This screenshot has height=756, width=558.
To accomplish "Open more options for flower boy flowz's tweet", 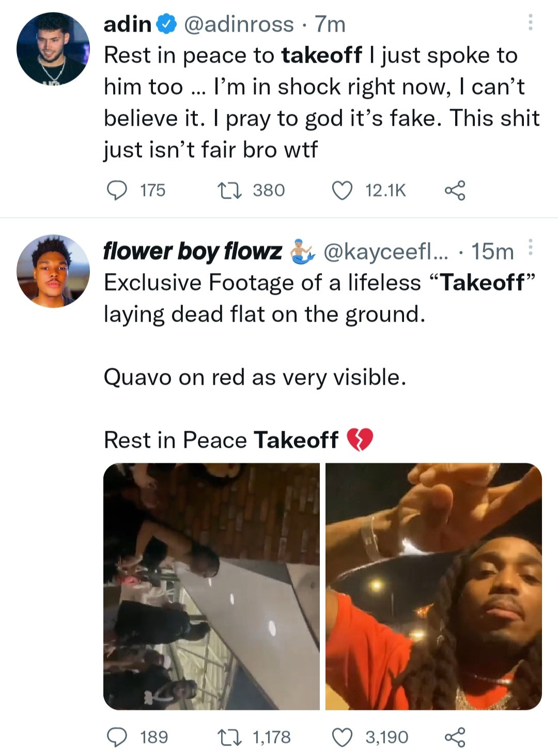I will pos(530,248).
